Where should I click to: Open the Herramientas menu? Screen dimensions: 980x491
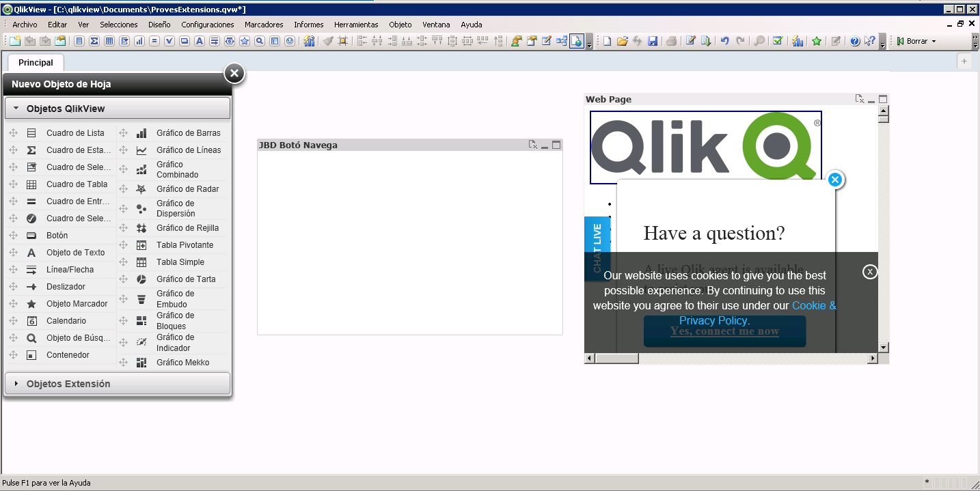(356, 25)
